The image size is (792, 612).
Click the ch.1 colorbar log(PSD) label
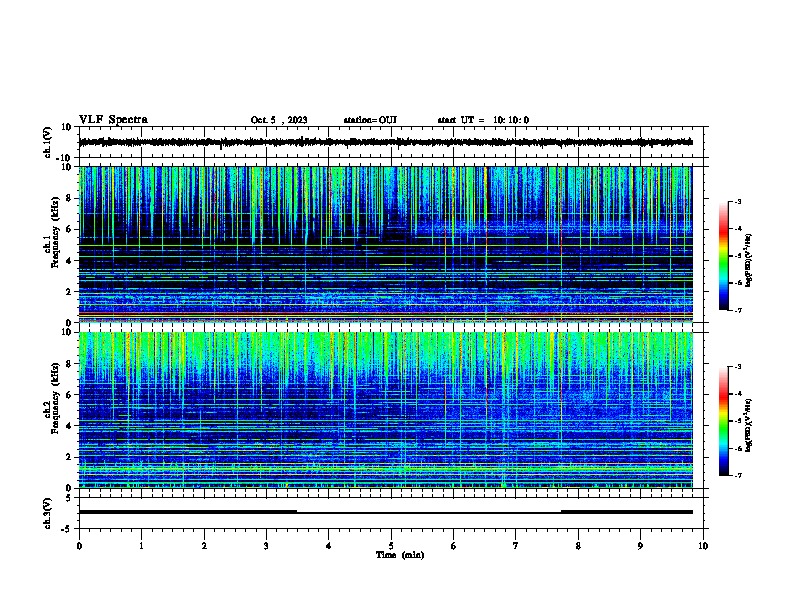[x=749, y=261]
